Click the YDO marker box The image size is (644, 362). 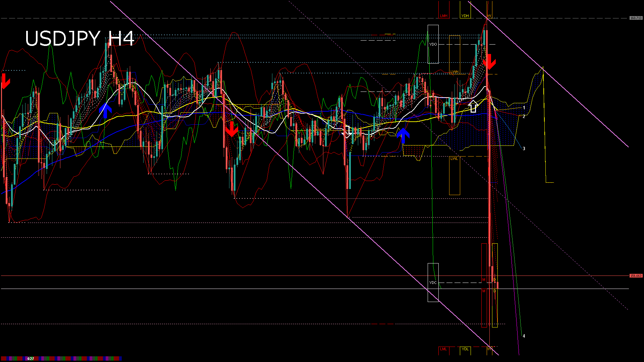click(x=433, y=44)
